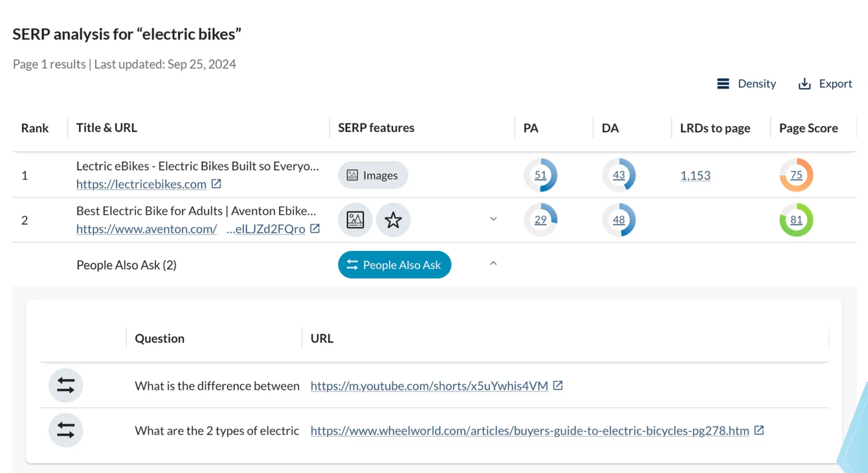
Task: Open the aventon.com URL link
Action: [146, 228]
